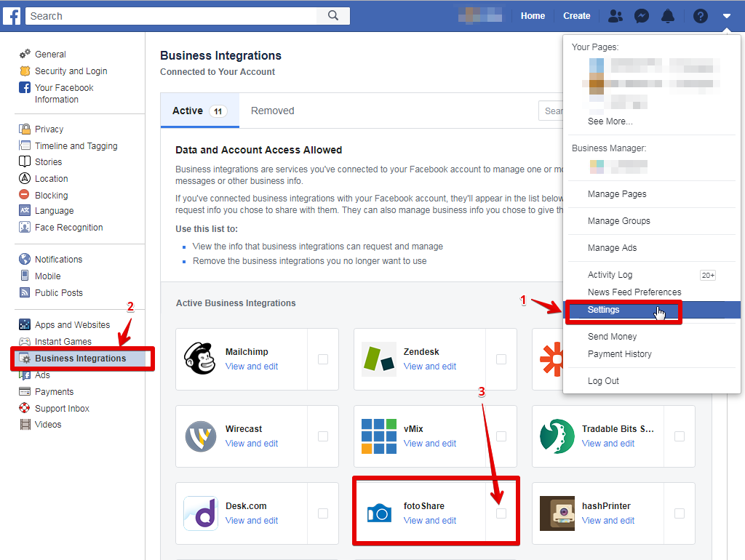Open Location compass icon
The width and height of the screenshot is (745, 560).
click(x=25, y=178)
